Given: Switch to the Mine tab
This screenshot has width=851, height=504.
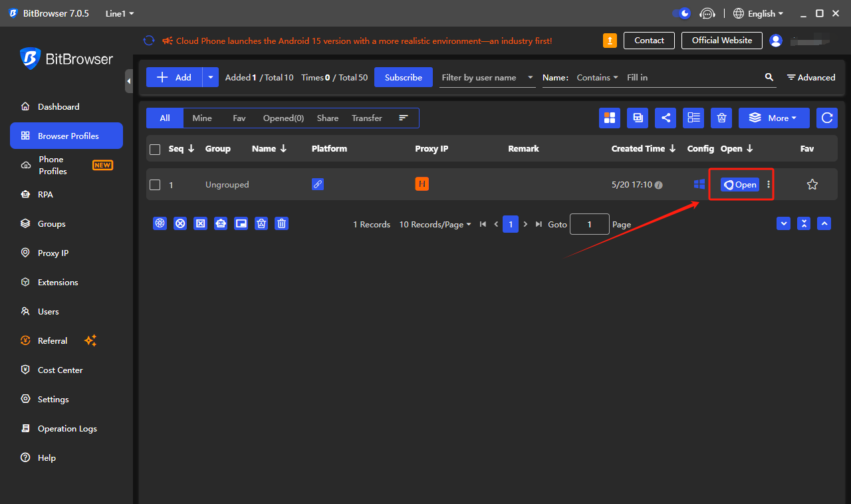Looking at the screenshot, I should point(202,118).
